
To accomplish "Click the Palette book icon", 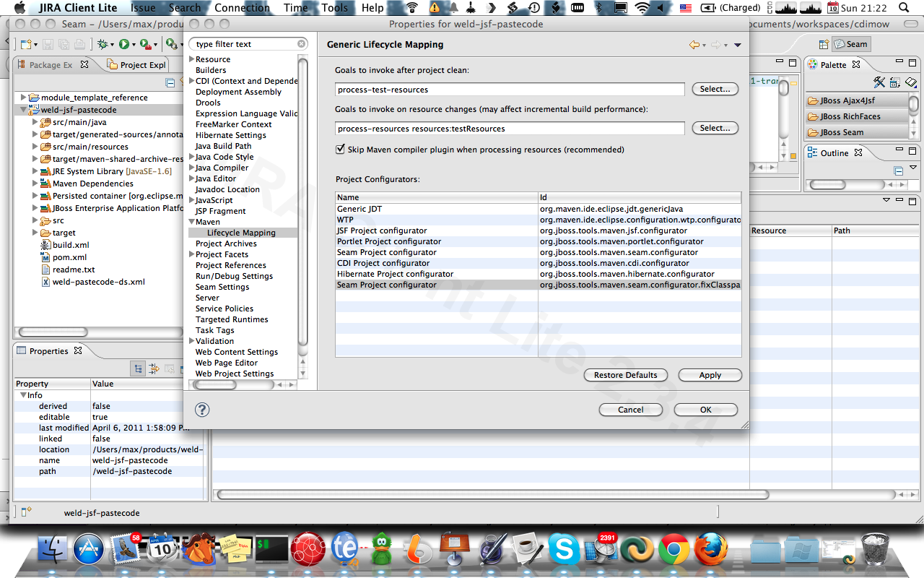I will click(910, 82).
